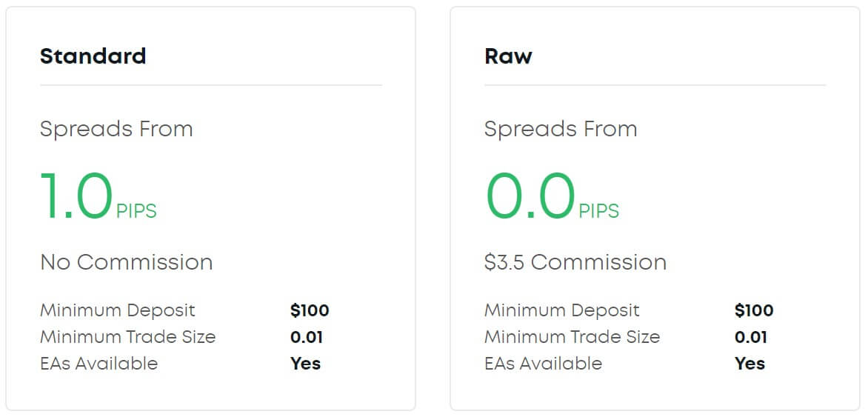Click the $3.5 Commission text
The image size is (868, 417).
[x=575, y=262]
